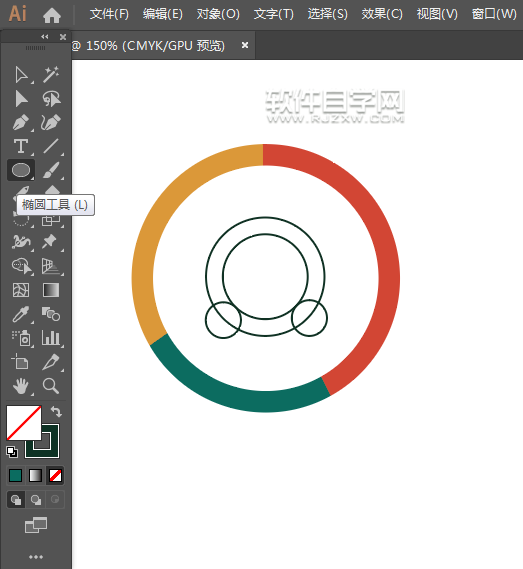This screenshot has height=569, width=523.
Task: Choose the Gradient tool
Action: (51, 290)
